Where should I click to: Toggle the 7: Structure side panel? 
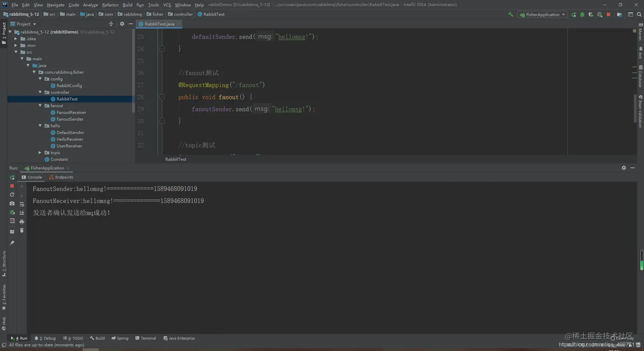[x=4, y=264]
